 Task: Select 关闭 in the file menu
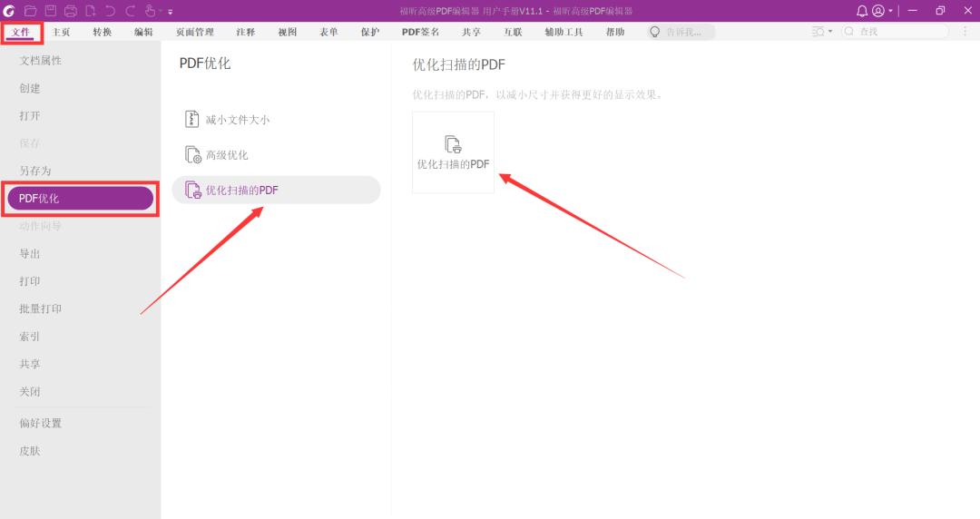[30, 391]
